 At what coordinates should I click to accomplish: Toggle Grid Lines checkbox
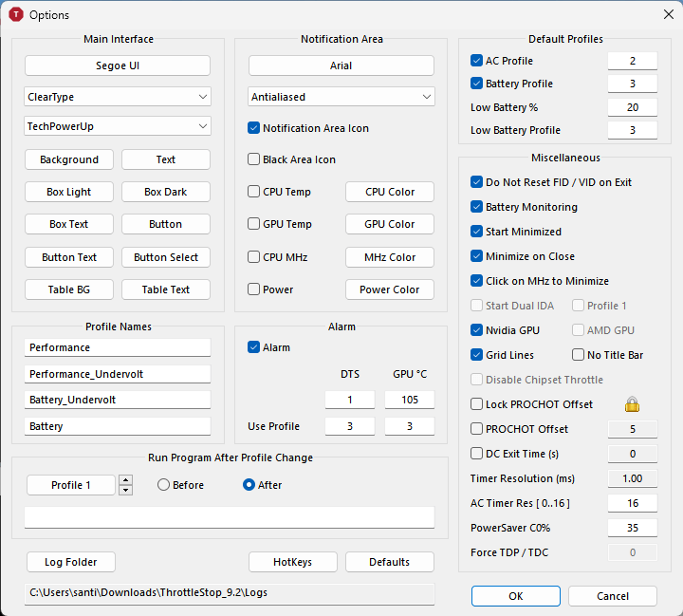tap(476, 355)
